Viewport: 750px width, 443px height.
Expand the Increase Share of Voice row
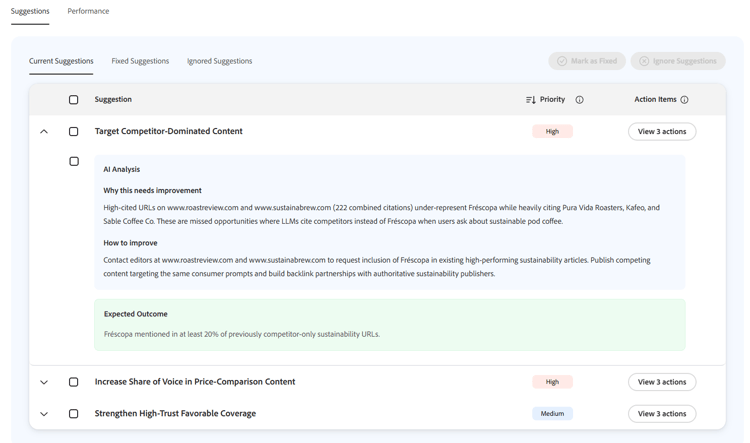44,382
